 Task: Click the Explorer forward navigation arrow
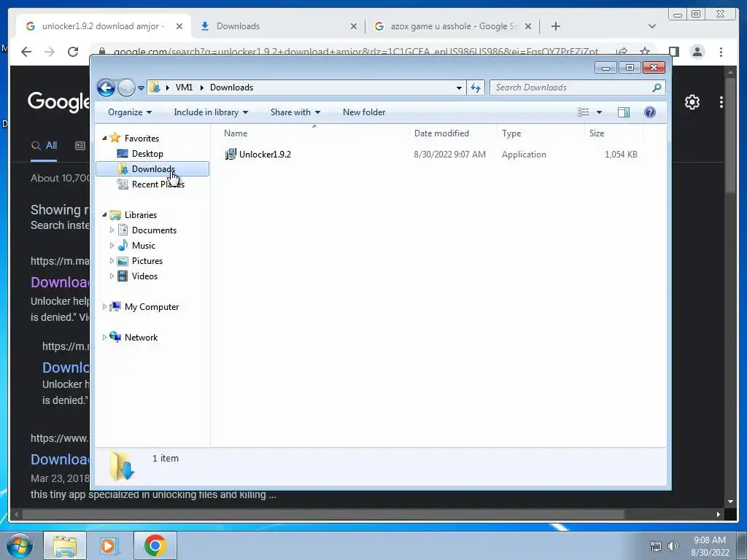tap(126, 87)
